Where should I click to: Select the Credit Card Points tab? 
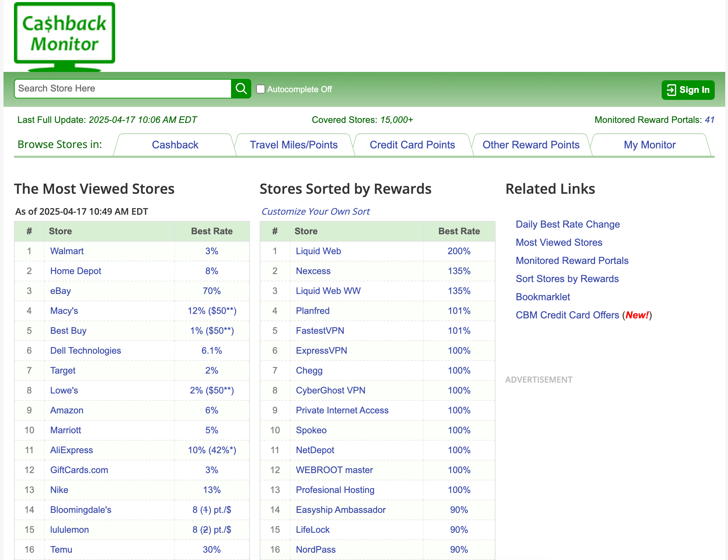pos(412,145)
